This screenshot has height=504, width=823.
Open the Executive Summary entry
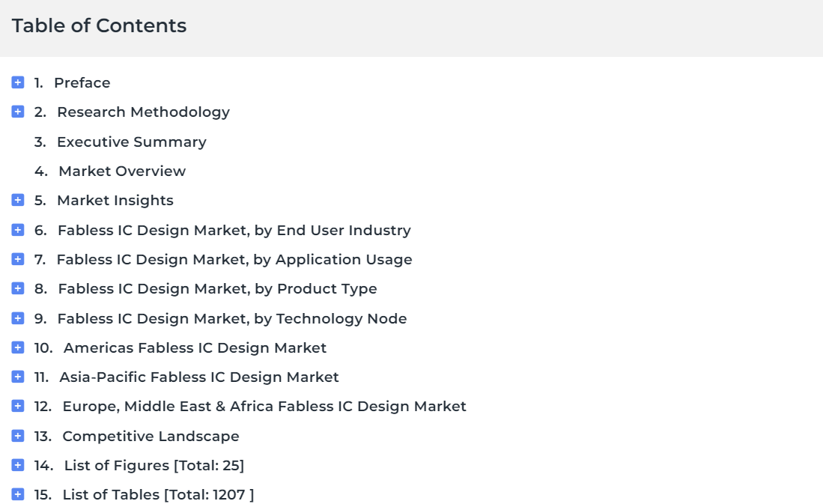coord(131,142)
